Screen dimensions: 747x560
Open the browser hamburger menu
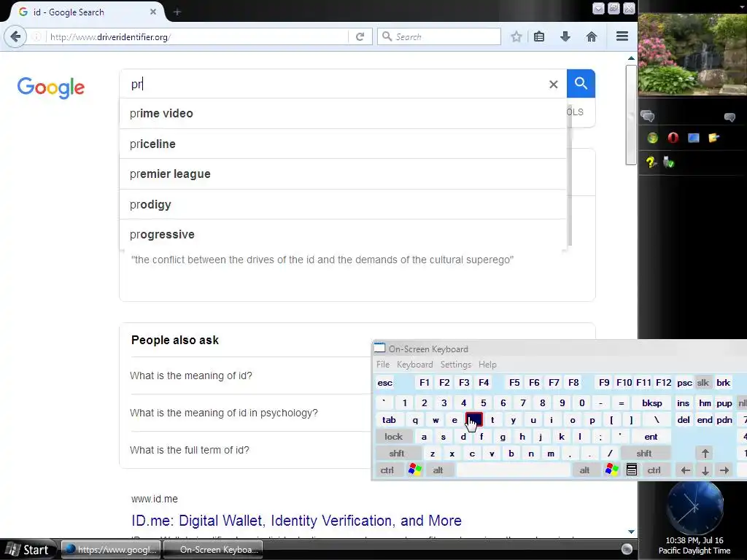click(x=622, y=36)
